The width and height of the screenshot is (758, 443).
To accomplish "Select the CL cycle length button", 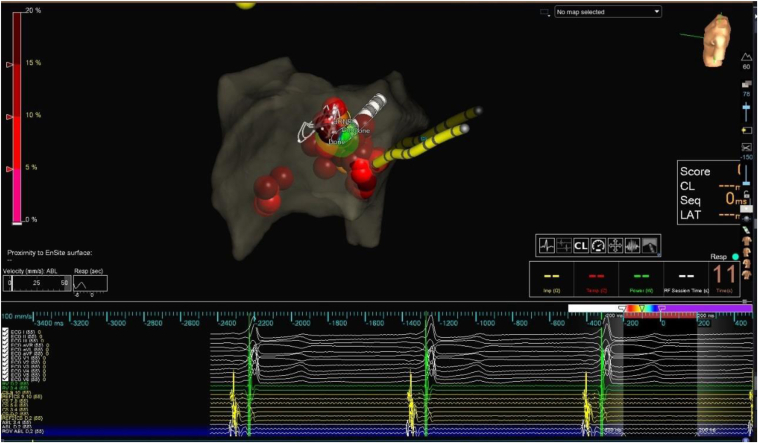I will click(581, 246).
